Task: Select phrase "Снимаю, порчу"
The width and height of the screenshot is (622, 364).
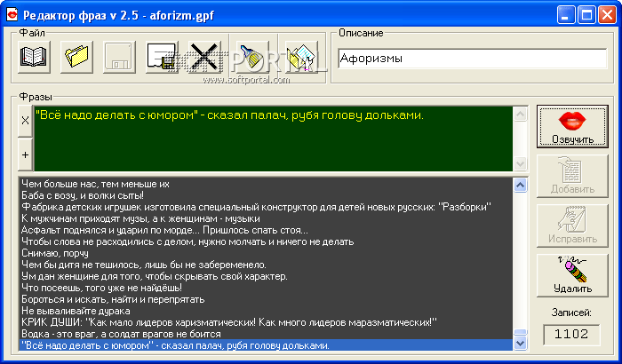Action: point(266,253)
